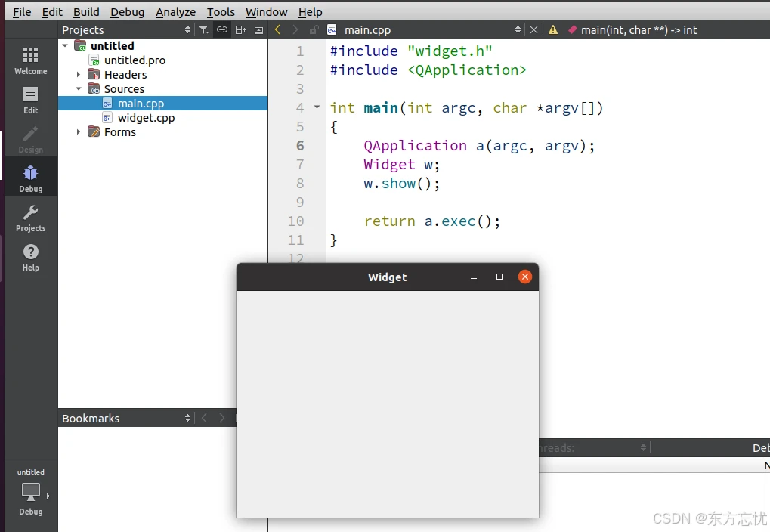
Task: Expand the Forms folder
Action: coord(79,132)
